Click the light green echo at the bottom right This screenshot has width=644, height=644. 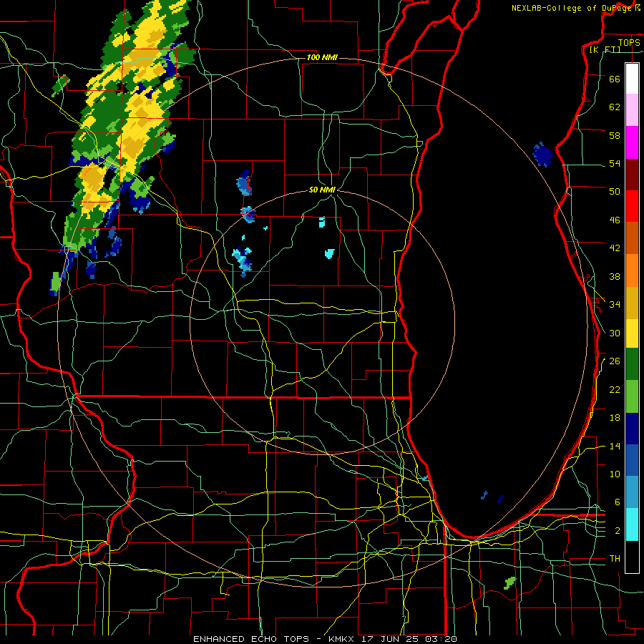click(509, 582)
